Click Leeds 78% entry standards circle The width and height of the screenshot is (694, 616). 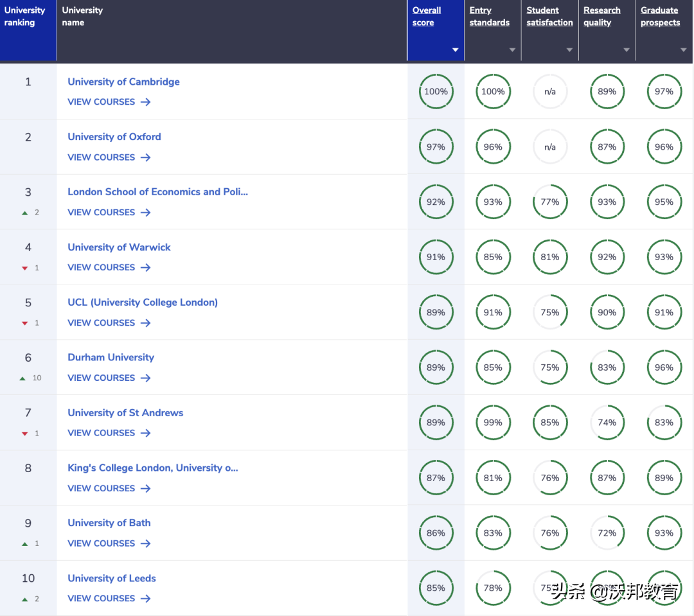click(493, 588)
